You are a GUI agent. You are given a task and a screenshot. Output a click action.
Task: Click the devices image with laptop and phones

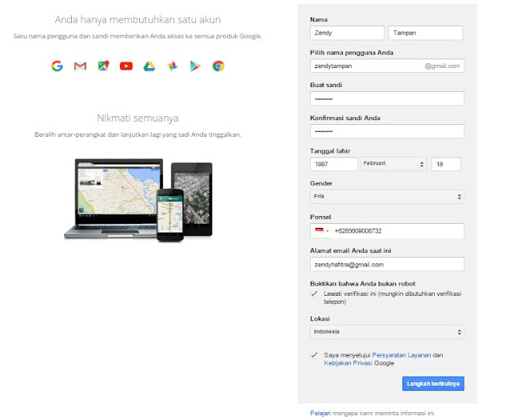pyautogui.click(x=138, y=200)
